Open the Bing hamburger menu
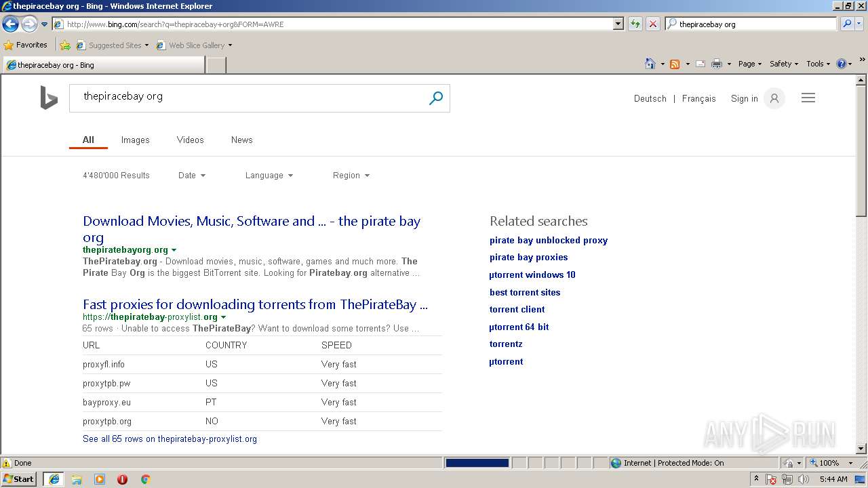Screen dimensions: 868x488 808,98
